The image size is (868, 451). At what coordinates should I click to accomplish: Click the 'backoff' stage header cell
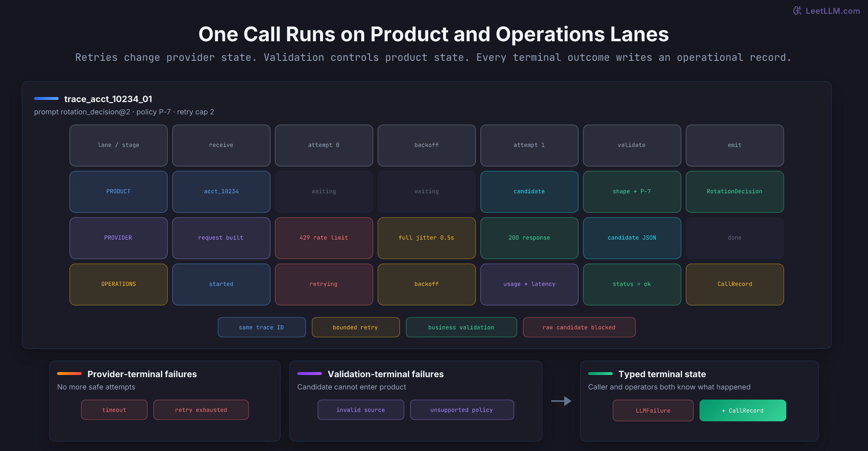click(427, 145)
